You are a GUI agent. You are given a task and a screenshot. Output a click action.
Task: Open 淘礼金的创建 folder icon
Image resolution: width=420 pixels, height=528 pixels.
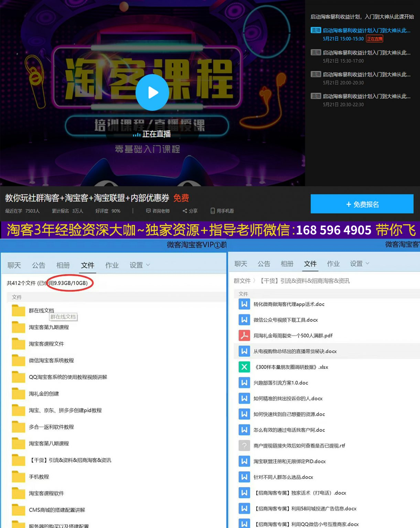click(x=18, y=394)
